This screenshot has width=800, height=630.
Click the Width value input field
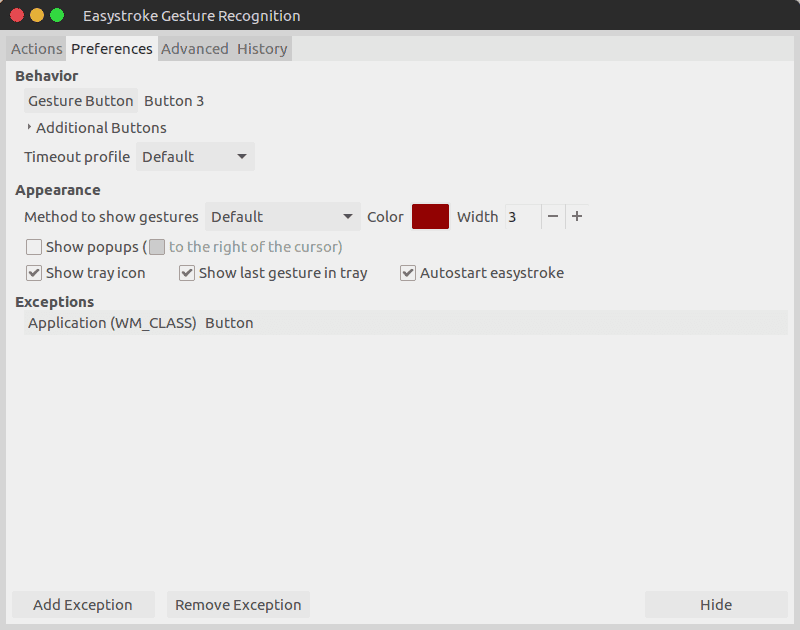tap(523, 217)
